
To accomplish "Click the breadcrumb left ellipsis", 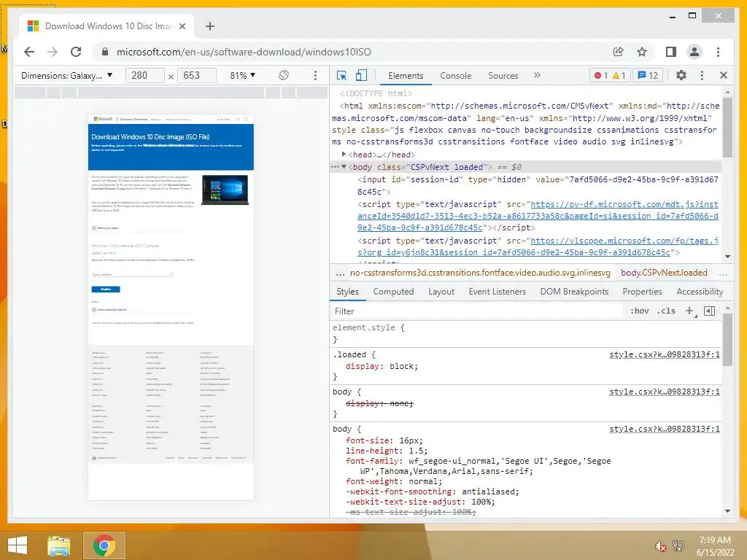I will [340, 273].
